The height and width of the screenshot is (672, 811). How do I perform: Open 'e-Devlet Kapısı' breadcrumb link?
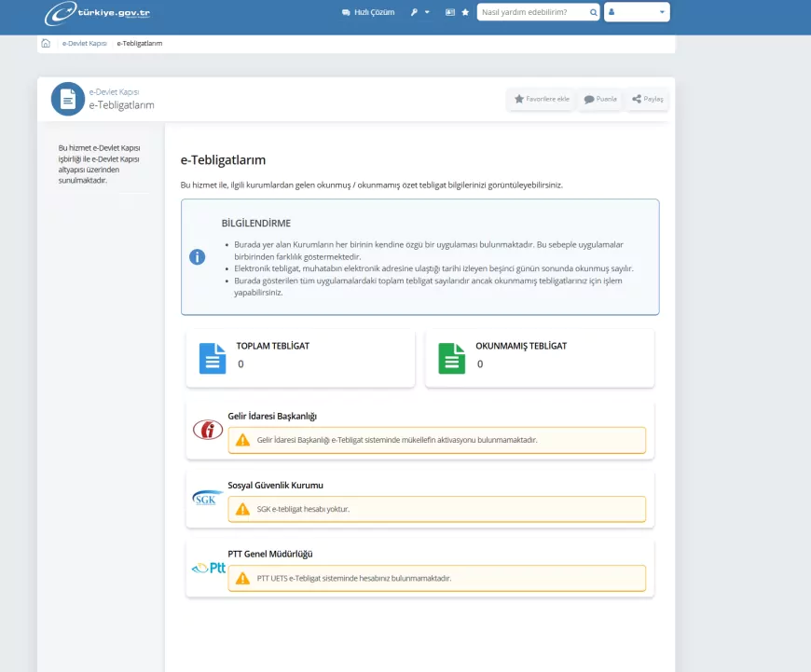[82, 43]
